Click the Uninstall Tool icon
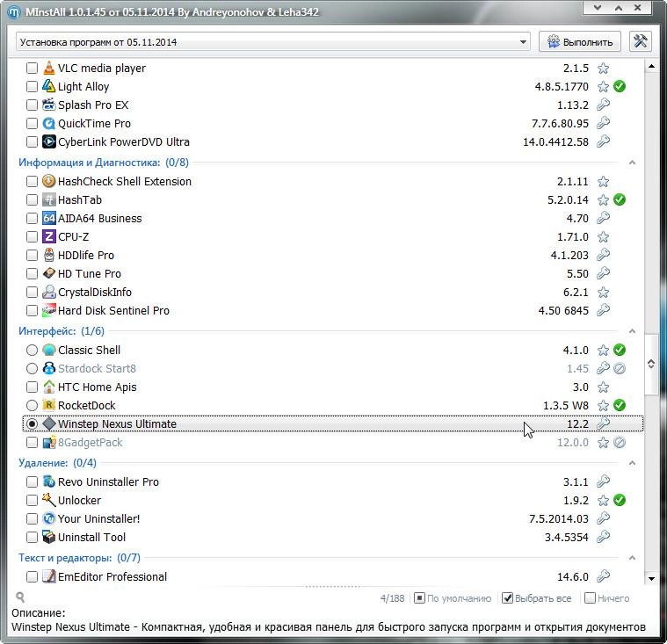Screen dimensions: 667x644 coord(49,537)
